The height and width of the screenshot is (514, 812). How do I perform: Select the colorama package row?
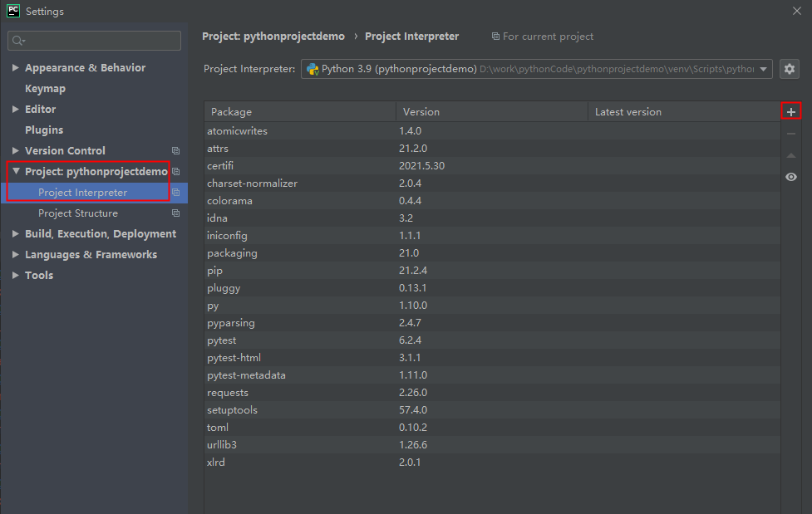click(492, 201)
